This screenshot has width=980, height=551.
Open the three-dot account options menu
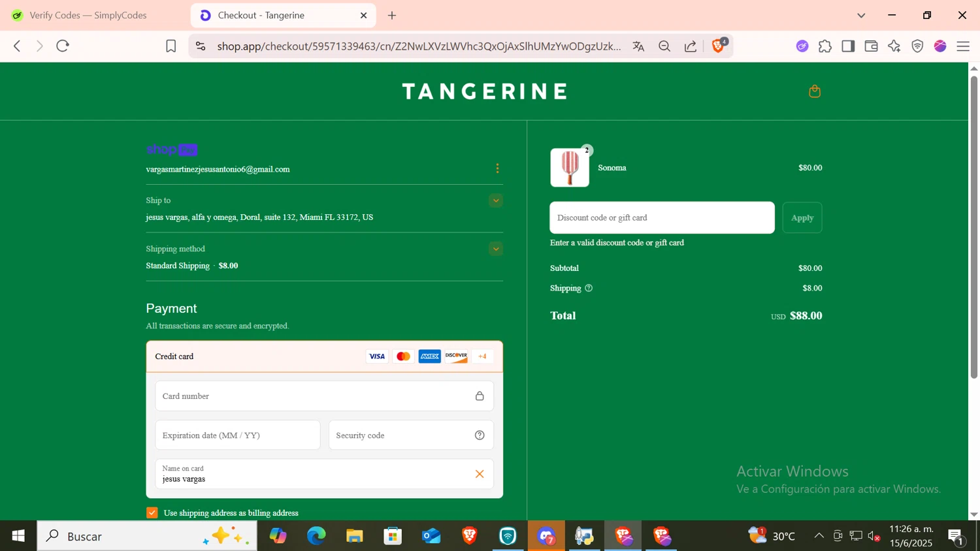497,168
